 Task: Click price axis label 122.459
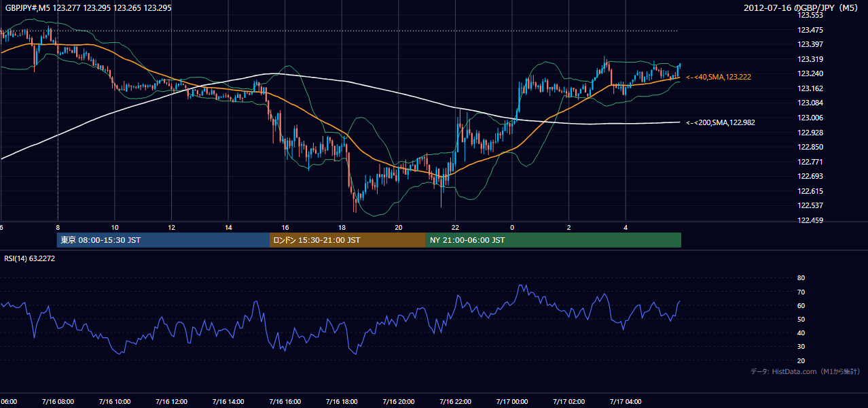pos(810,220)
